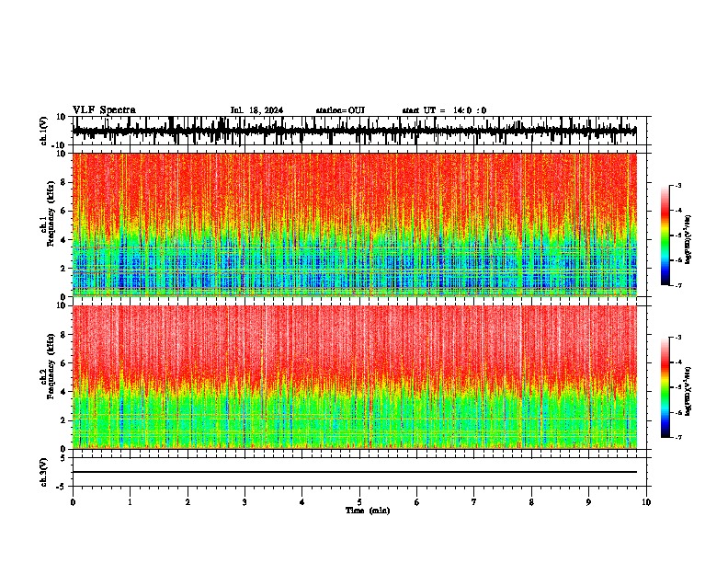Click the date label 'Jul. 18, 2024'
The height and width of the screenshot is (563, 728).
coord(256,110)
